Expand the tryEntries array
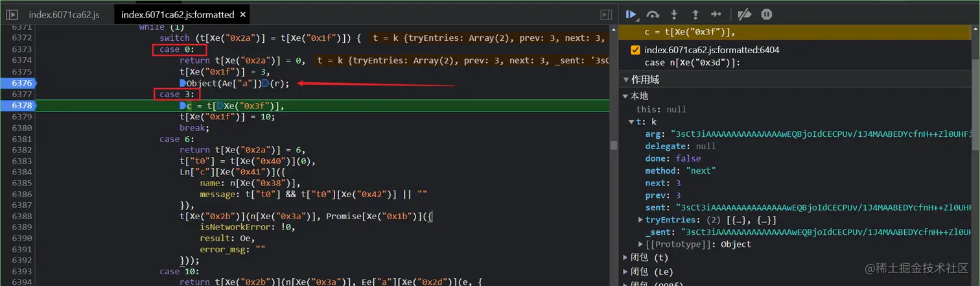 coord(641,220)
